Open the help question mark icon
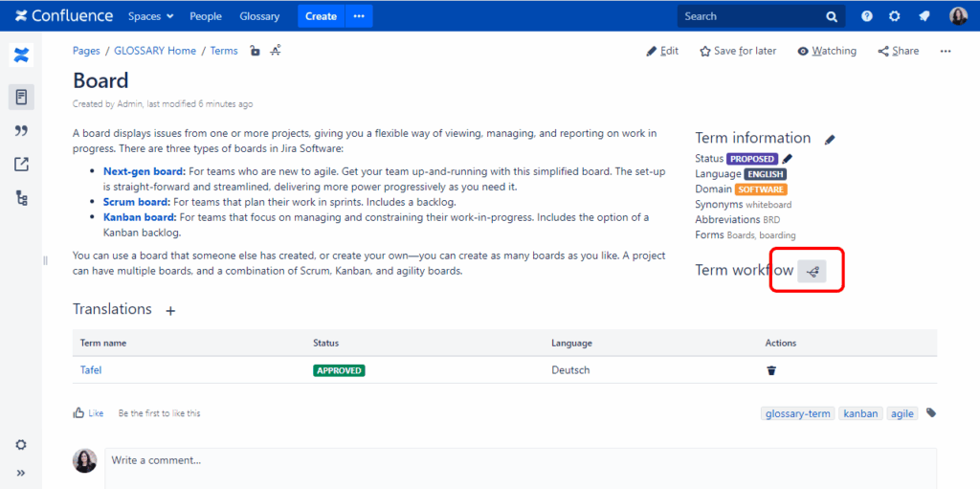980x489 pixels. click(x=867, y=16)
